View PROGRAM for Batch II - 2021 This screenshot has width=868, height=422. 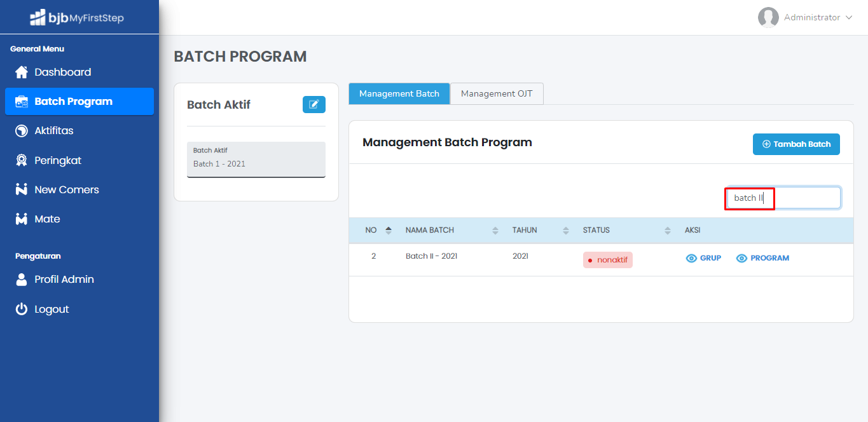[762, 258]
